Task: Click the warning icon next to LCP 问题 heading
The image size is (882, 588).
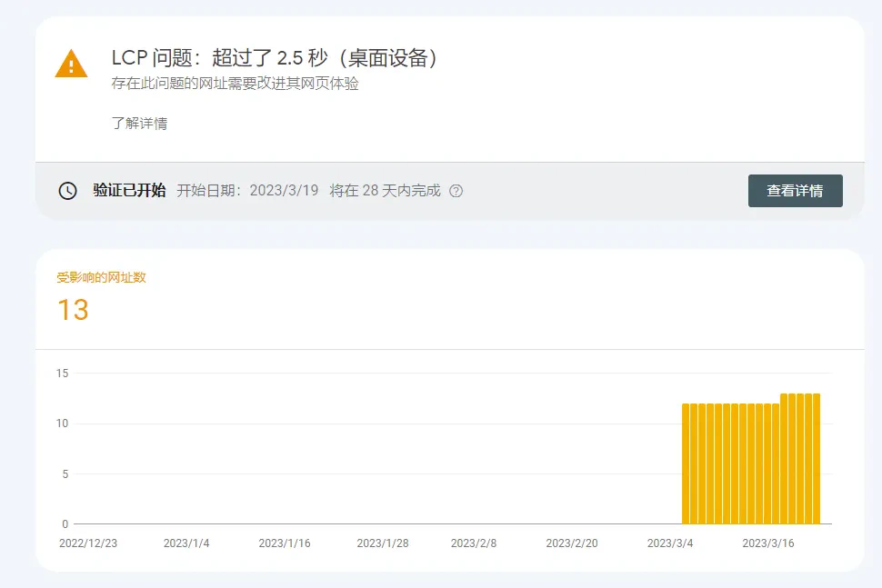Action: pyautogui.click(x=71, y=64)
